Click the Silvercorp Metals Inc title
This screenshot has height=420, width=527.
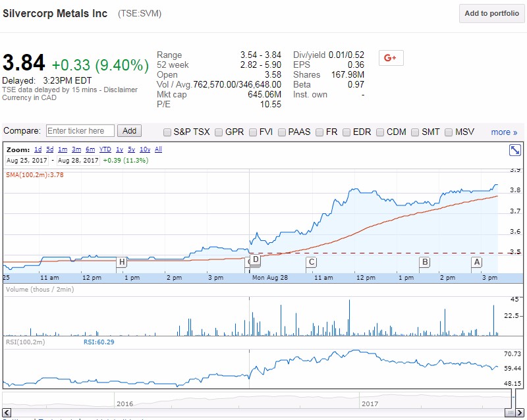[x=55, y=13]
